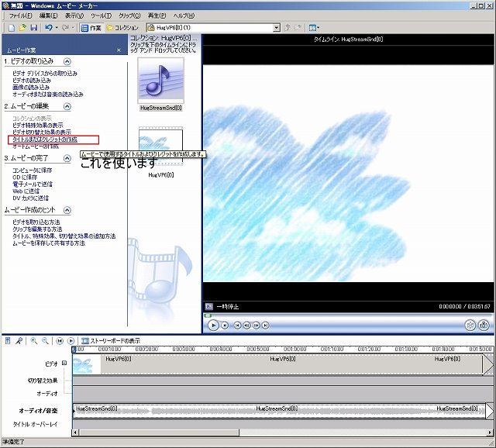Click the DV カメラに送信 link
Image resolution: width=496 pixels, height=448 pixels.
(31, 198)
